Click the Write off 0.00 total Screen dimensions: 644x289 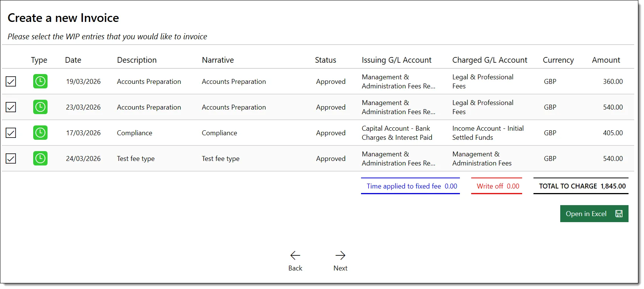click(x=496, y=186)
